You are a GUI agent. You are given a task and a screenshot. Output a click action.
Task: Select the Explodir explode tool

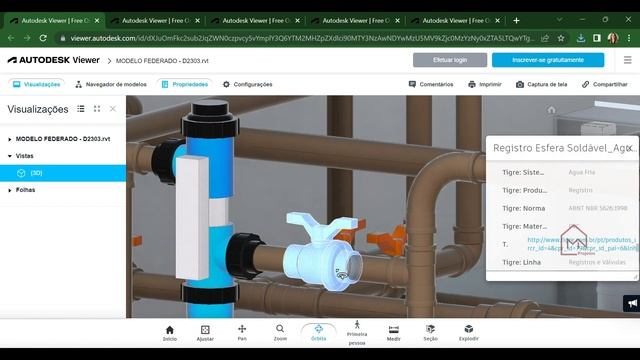pos(469,333)
